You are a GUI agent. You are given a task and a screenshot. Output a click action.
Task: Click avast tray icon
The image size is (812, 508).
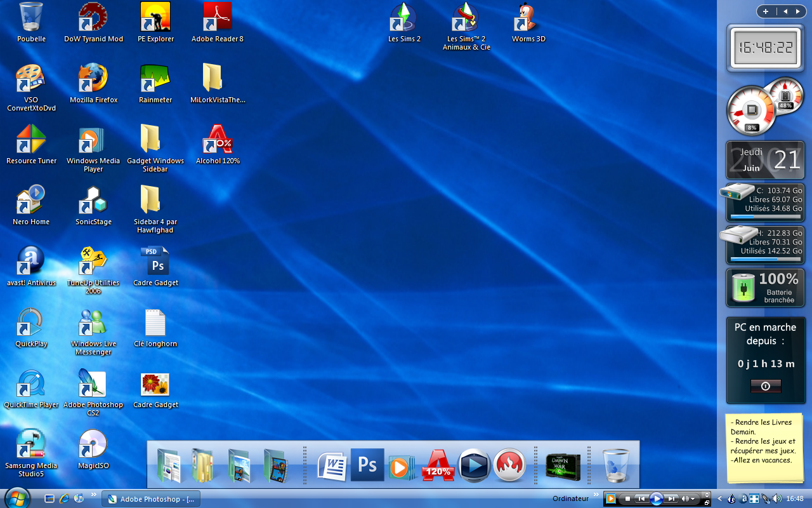point(742,498)
